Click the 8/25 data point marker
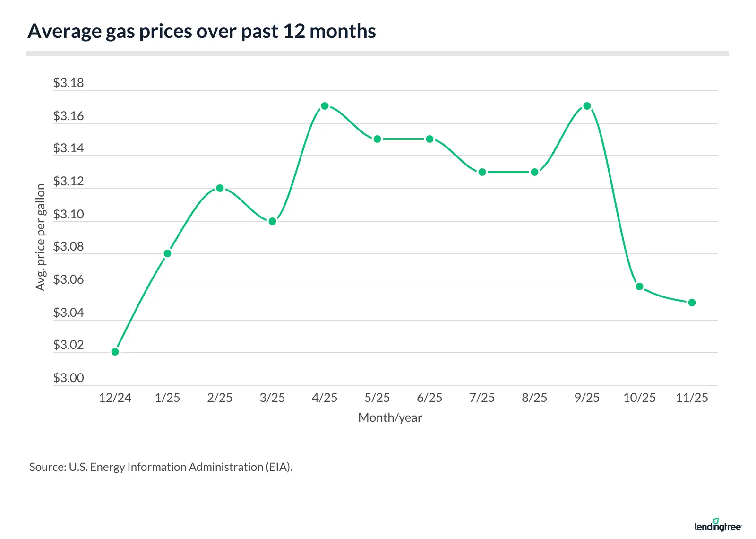Screen dimensions: 756x539 (x=534, y=172)
